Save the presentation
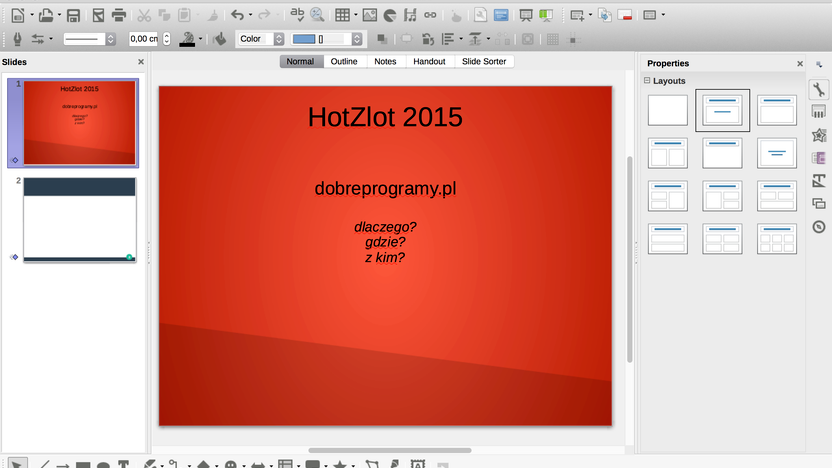Screen dimensions: 832x468 73,15
